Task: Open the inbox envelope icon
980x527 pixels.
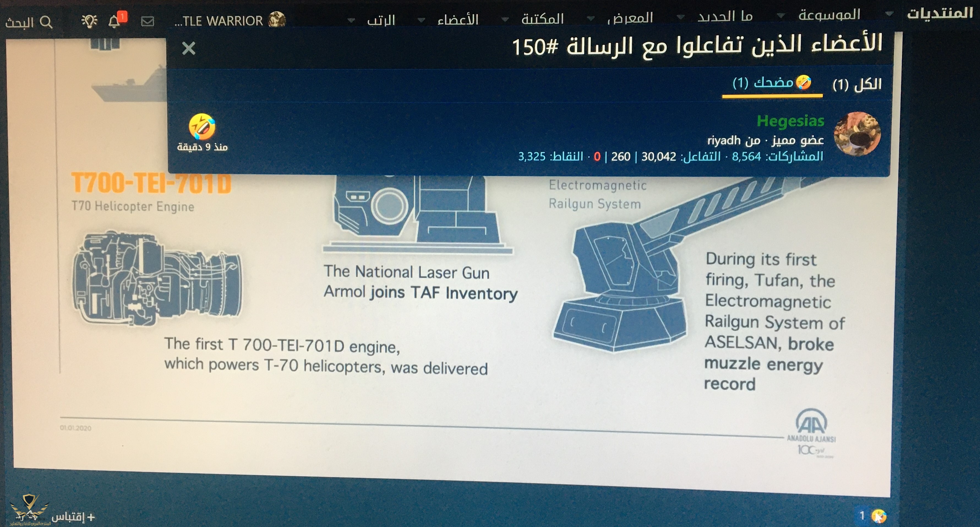Action: (147, 21)
